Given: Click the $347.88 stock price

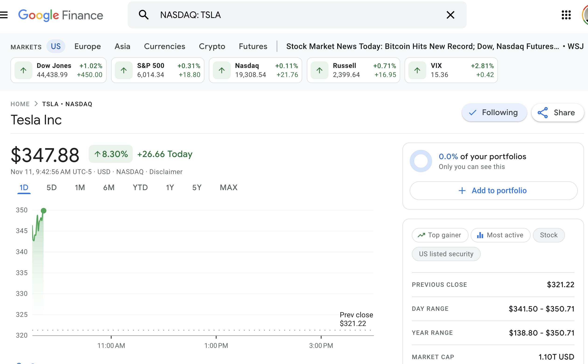Looking at the screenshot, I should point(45,155).
